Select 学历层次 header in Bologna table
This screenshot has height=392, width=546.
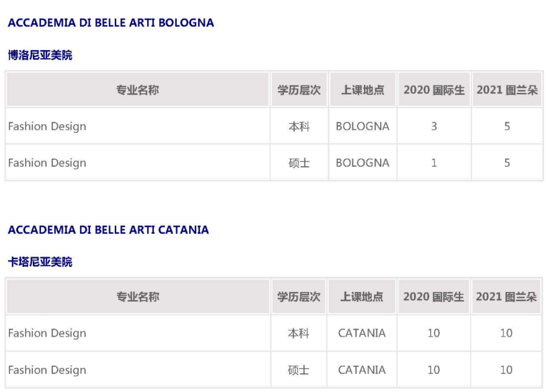(x=299, y=90)
